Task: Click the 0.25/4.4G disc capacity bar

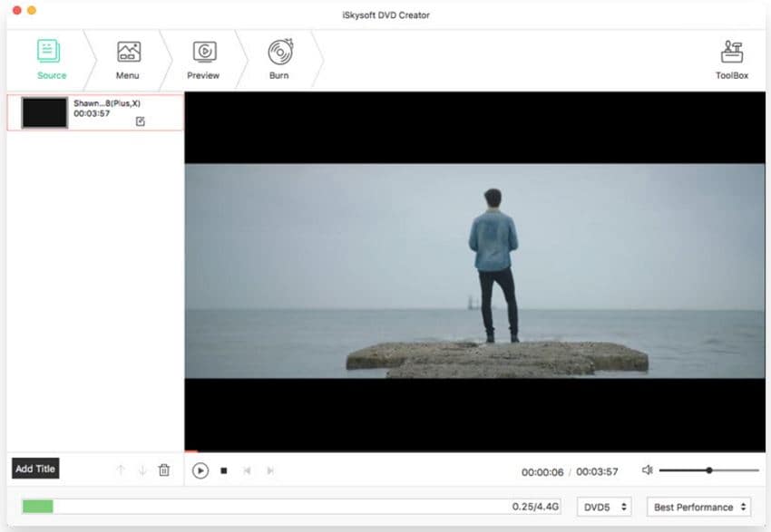Action: [291, 507]
